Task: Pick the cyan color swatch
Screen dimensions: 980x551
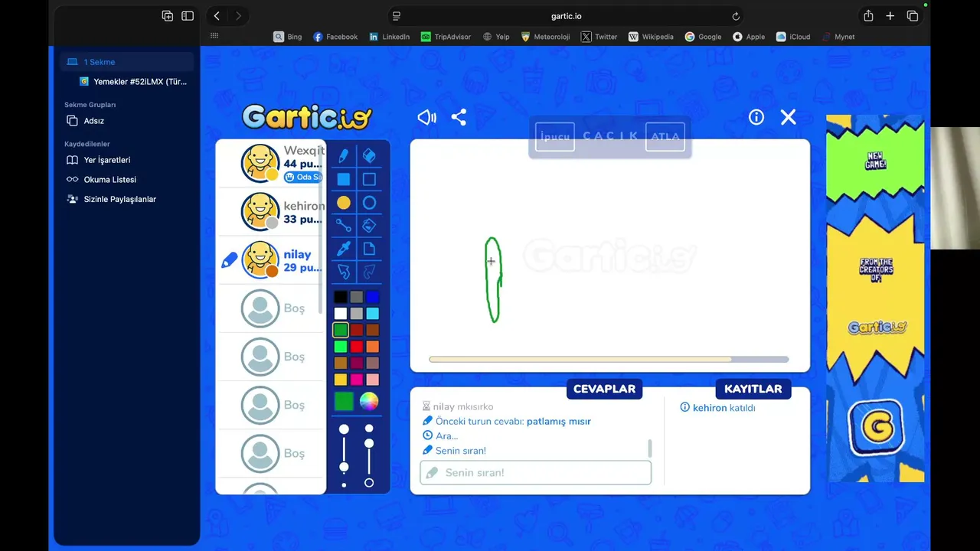Action: (x=372, y=314)
